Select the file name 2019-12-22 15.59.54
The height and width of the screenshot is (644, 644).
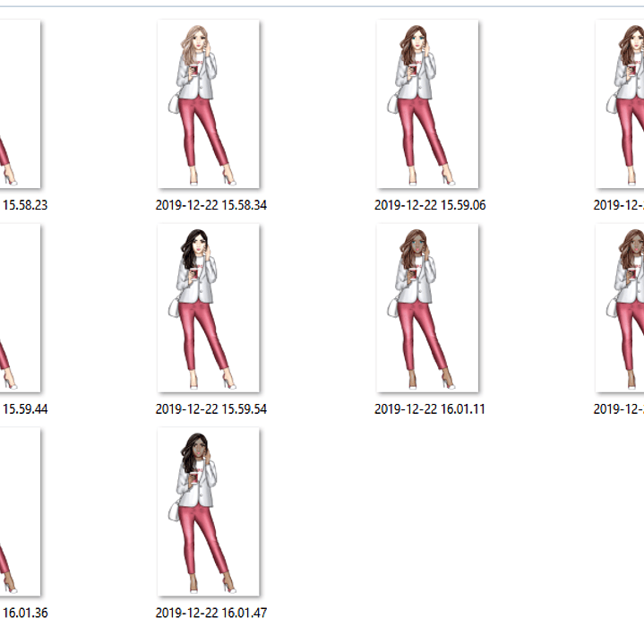[x=210, y=409]
